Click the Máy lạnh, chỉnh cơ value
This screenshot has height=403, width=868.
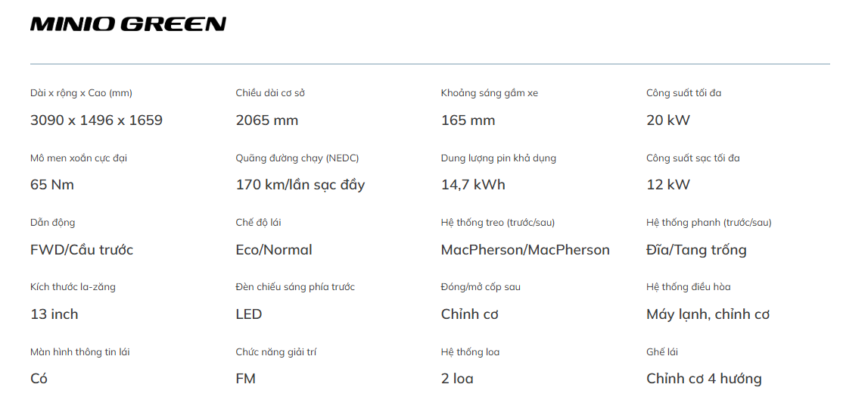click(708, 314)
